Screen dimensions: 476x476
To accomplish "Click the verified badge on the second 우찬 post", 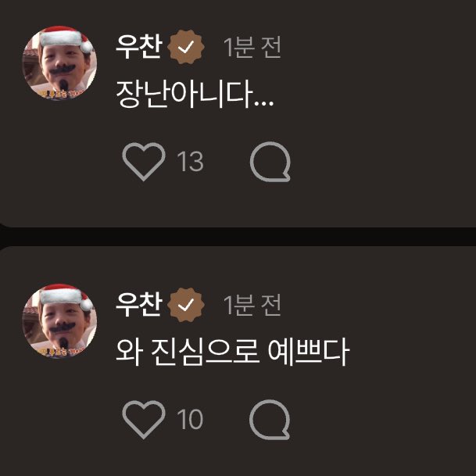I will click(x=186, y=305).
